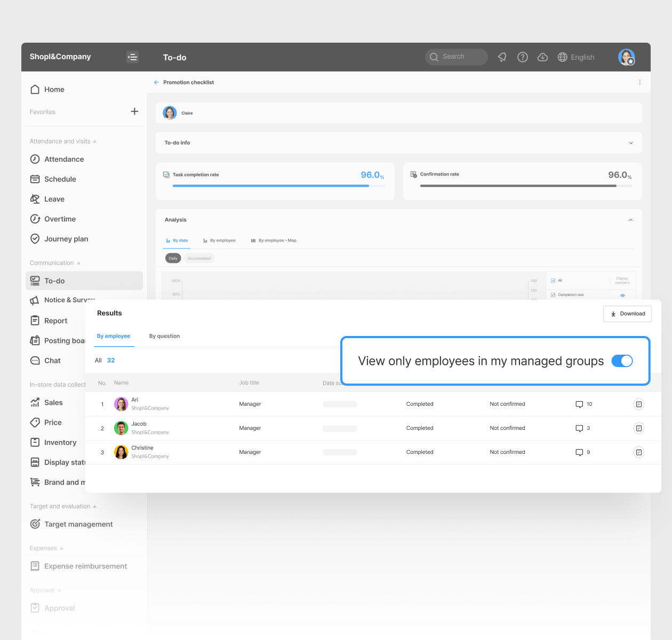This screenshot has width=672, height=640.
Task: Open the three-dot options menu
Action: click(x=639, y=83)
